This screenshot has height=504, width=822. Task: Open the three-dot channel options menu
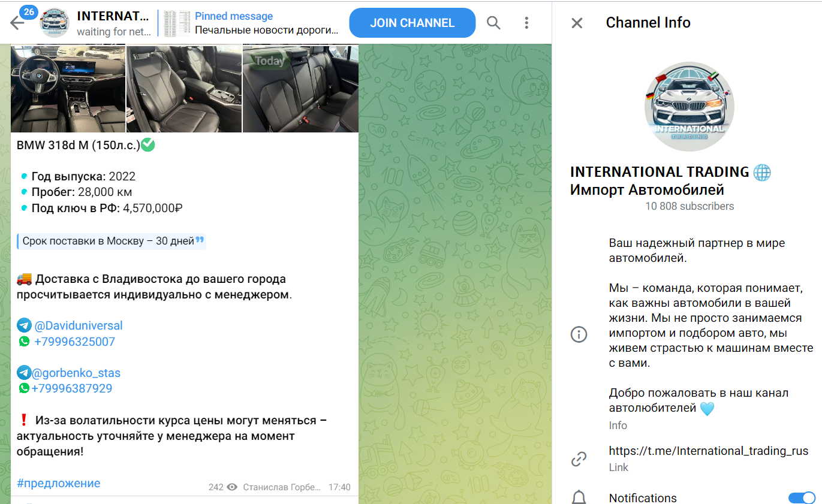click(526, 23)
